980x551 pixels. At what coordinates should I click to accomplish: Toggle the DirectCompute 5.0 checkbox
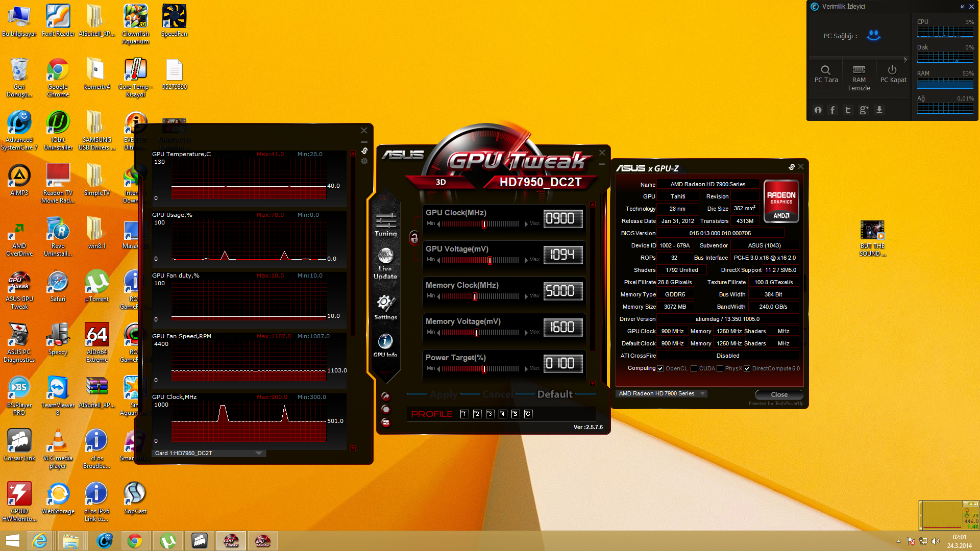tap(747, 369)
